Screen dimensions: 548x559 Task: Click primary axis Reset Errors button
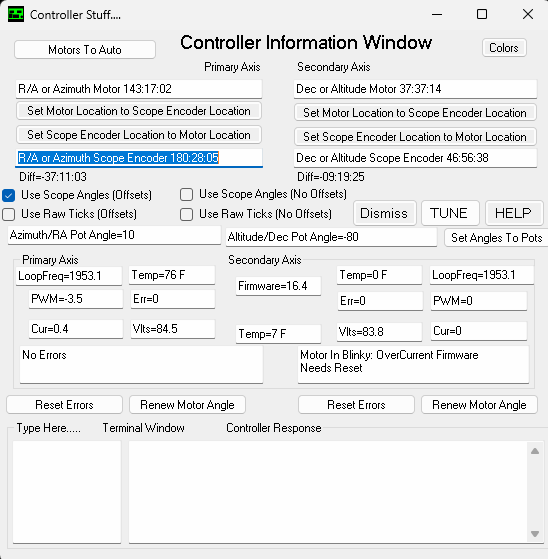click(x=65, y=405)
